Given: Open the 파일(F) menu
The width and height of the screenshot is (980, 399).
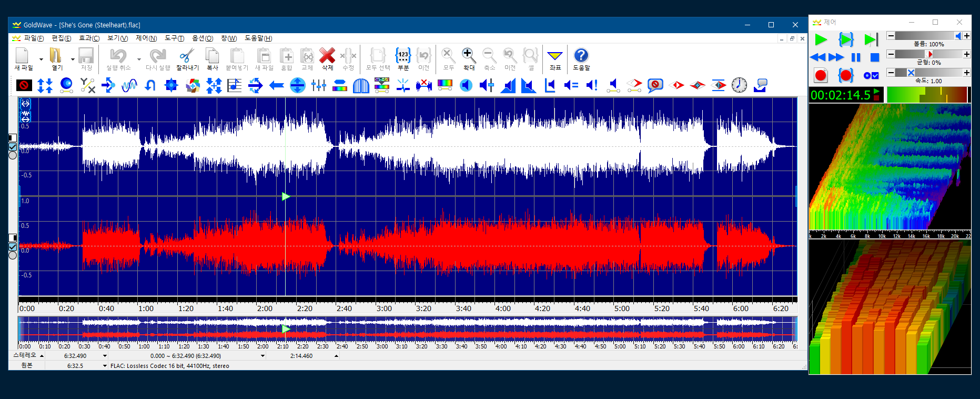Looking at the screenshot, I should coord(34,38).
